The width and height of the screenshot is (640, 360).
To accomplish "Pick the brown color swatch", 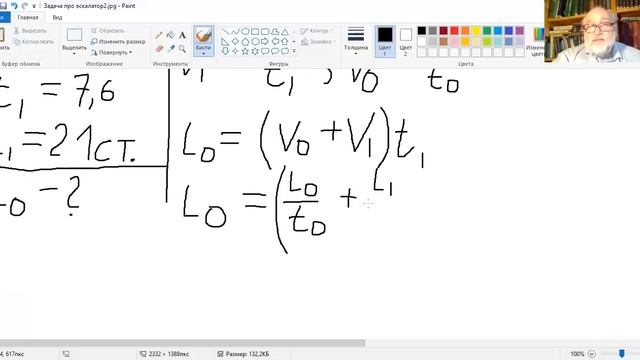I will click(443, 41).
